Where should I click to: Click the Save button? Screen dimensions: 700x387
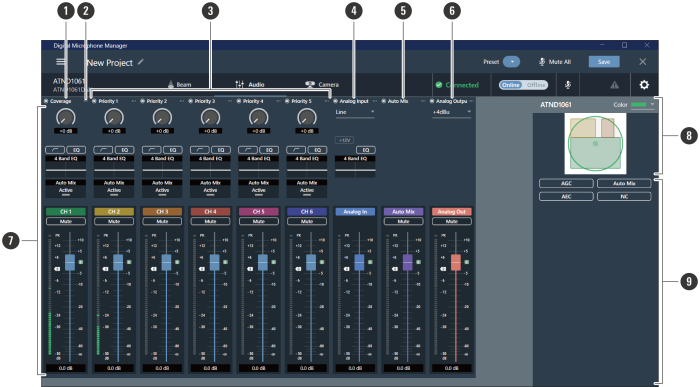604,62
